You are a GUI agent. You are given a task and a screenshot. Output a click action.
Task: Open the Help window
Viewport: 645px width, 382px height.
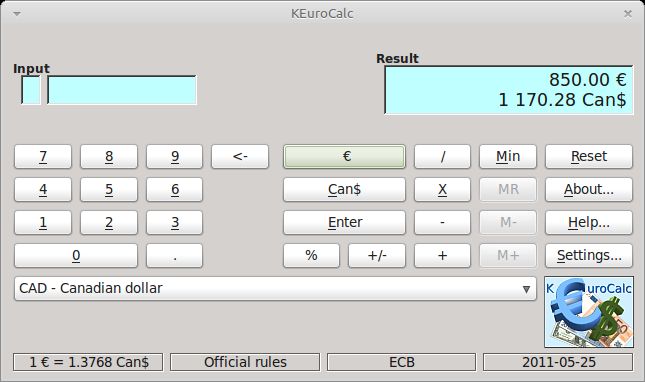click(x=589, y=222)
